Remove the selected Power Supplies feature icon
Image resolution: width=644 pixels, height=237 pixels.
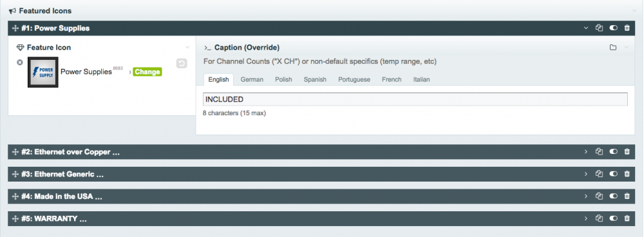click(20, 62)
